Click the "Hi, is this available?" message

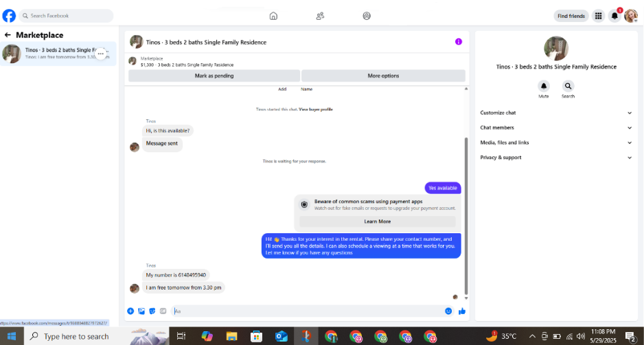click(168, 131)
